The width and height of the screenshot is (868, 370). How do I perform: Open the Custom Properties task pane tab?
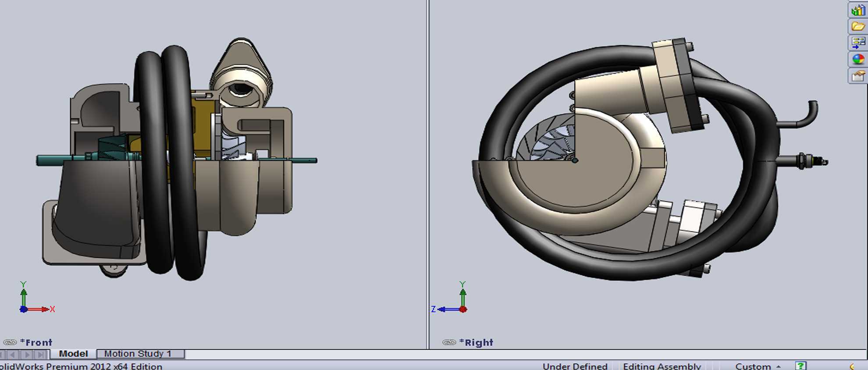(857, 76)
